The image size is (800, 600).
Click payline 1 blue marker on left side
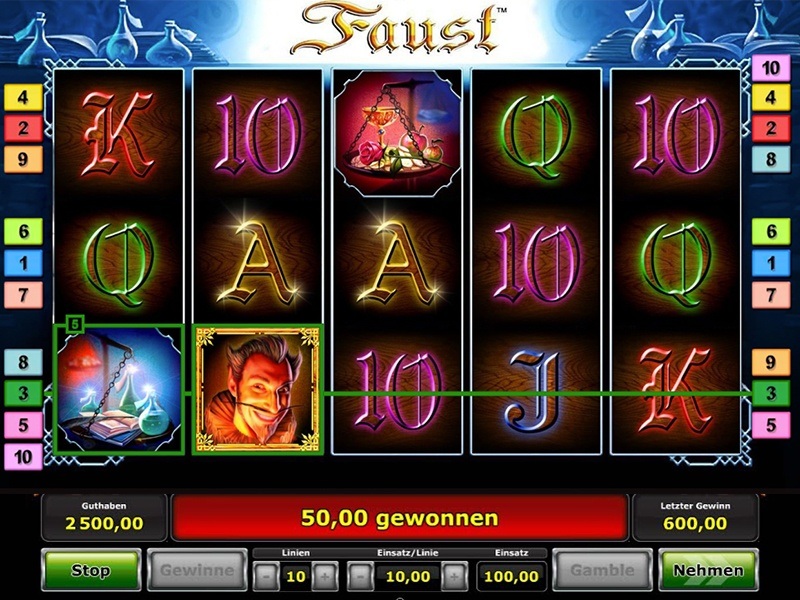point(23,263)
